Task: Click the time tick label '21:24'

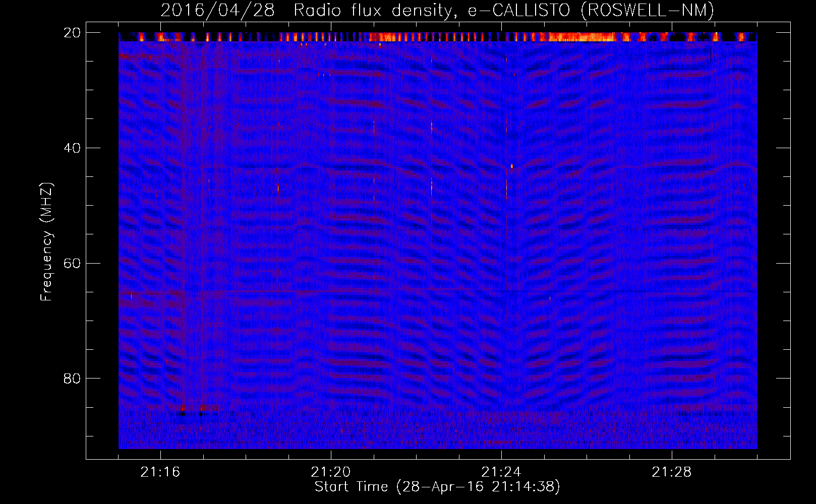Action: [x=501, y=472]
